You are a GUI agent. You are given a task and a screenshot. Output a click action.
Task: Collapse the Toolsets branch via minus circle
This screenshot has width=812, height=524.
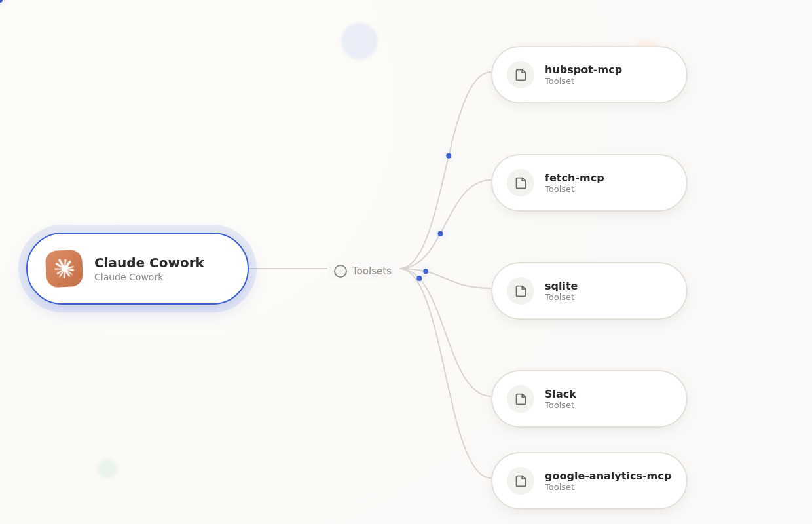click(341, 271)
